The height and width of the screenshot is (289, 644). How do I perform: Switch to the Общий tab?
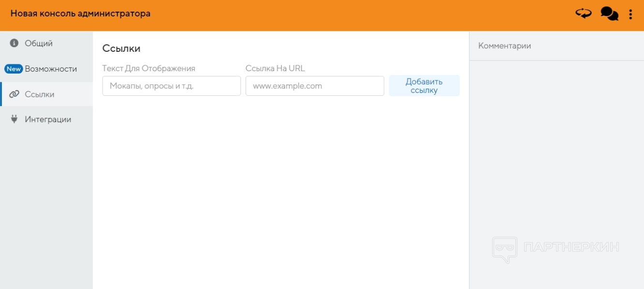point(46,44)
